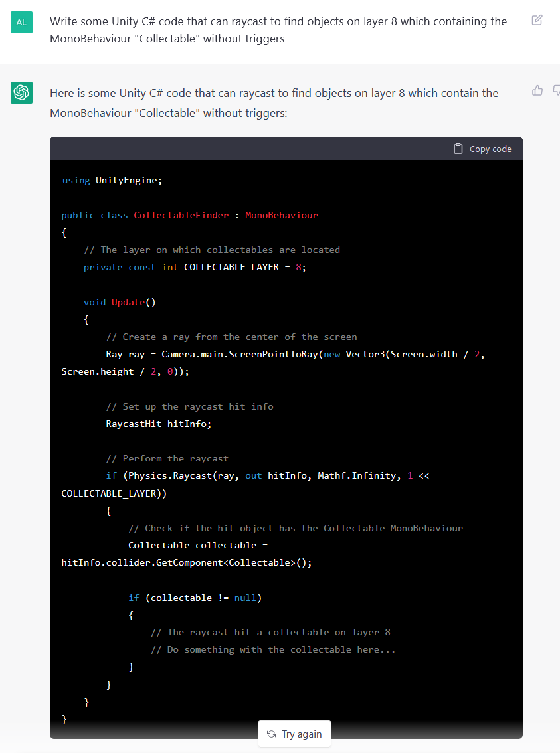Click the user prompt 'Write some Unity C# code'
The image size is (560, 753).
pos(278,30)
